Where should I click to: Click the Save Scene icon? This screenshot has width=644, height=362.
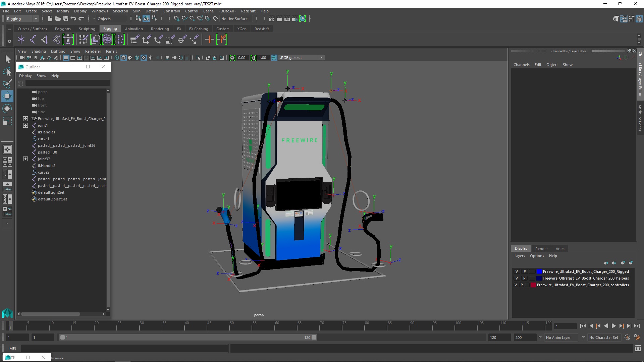[x=66, y=19]
